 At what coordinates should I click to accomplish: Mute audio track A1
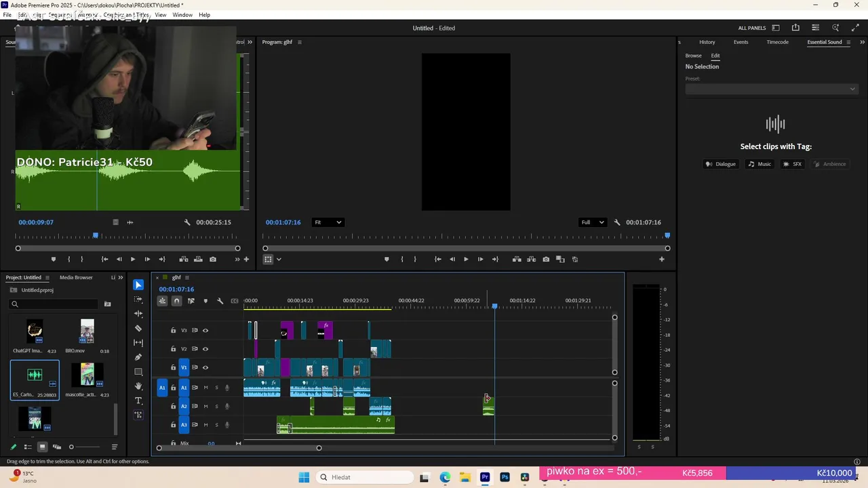click(x=205, y=388)
